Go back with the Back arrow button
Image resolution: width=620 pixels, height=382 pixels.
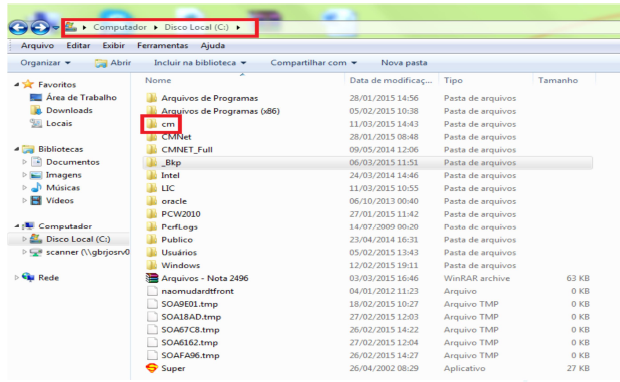pyautogui.click(x=18, y=28)
